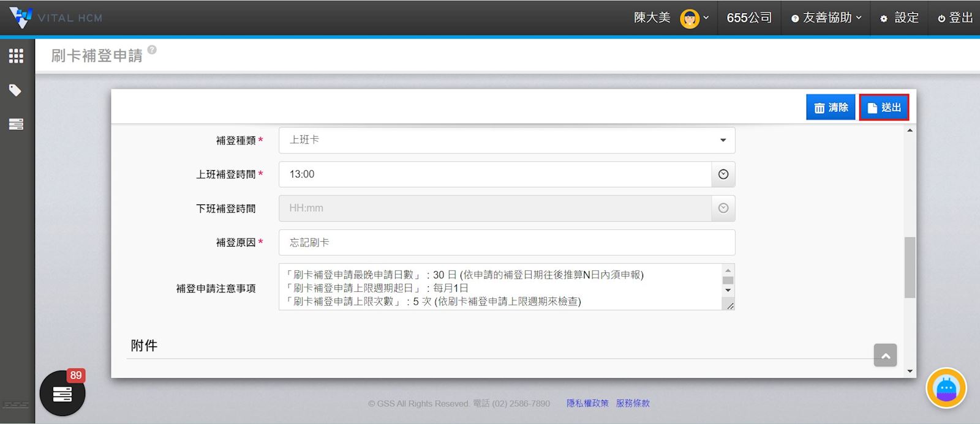980x424 pixels.
Task: Open the 隱私權政策 link
Action: click(587, 403)
